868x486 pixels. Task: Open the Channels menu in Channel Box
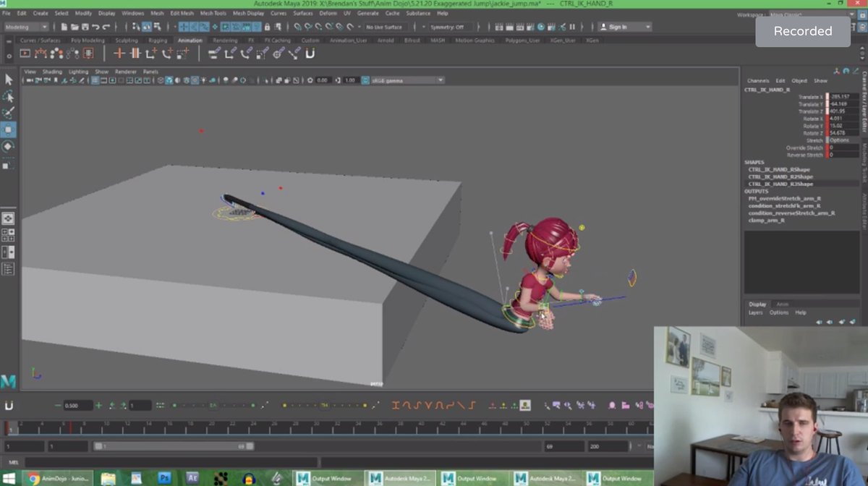tap(758, 81)
